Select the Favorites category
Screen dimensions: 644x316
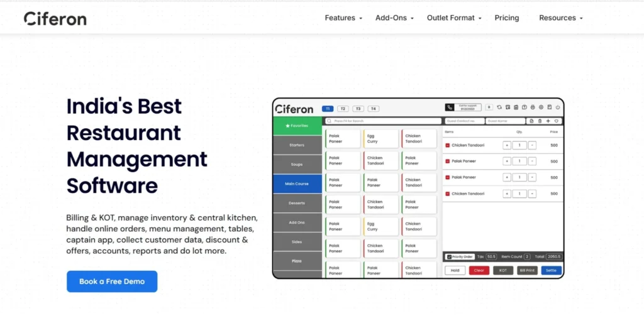(x=297, y=126)
